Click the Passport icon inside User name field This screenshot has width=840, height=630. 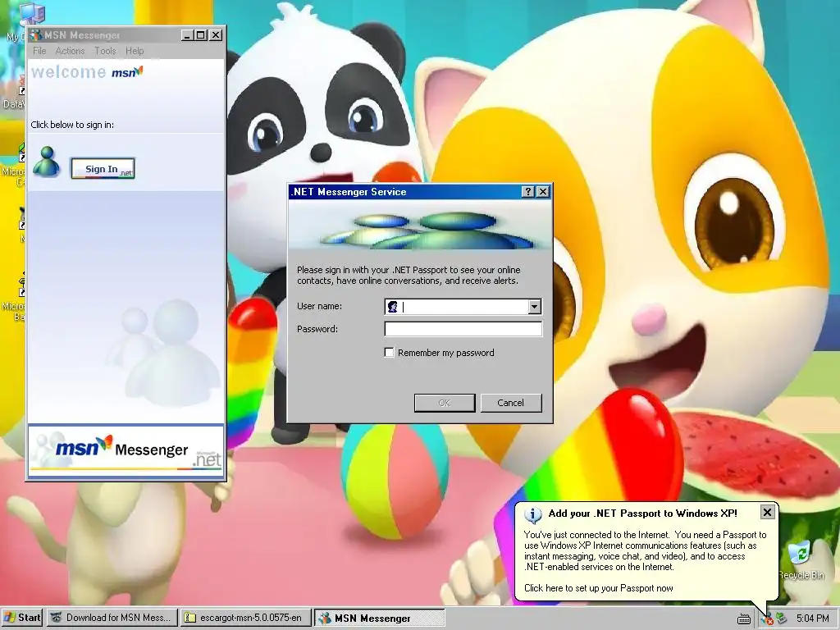point(393,307)
